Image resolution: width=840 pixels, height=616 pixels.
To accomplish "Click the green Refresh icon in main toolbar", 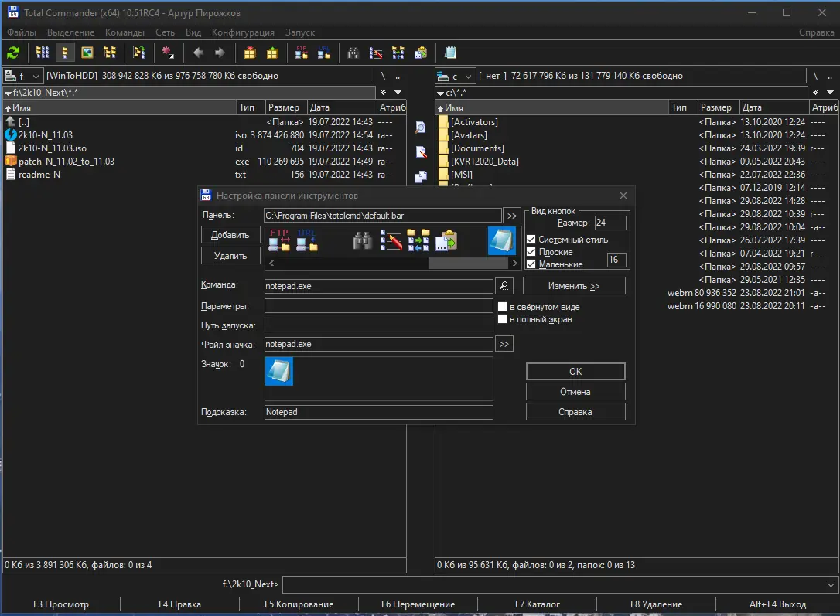I will [13, 53].
